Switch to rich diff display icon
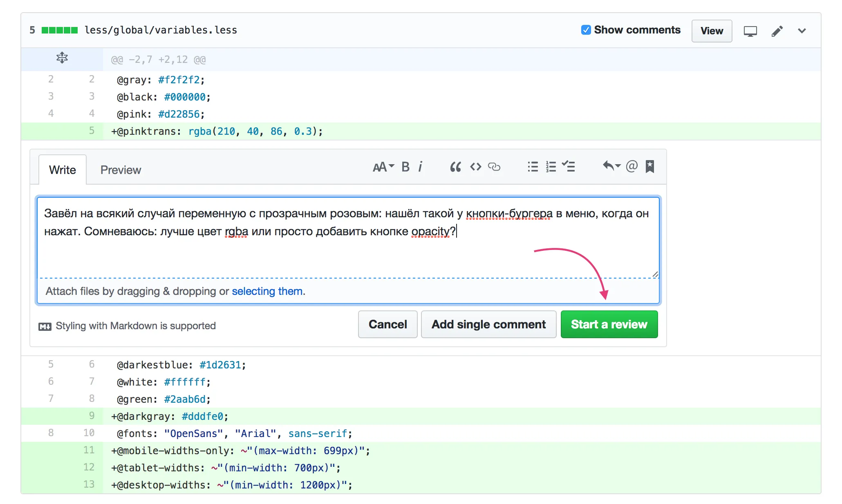Viewport: 842px width, 504px height. tap(750, 31)
